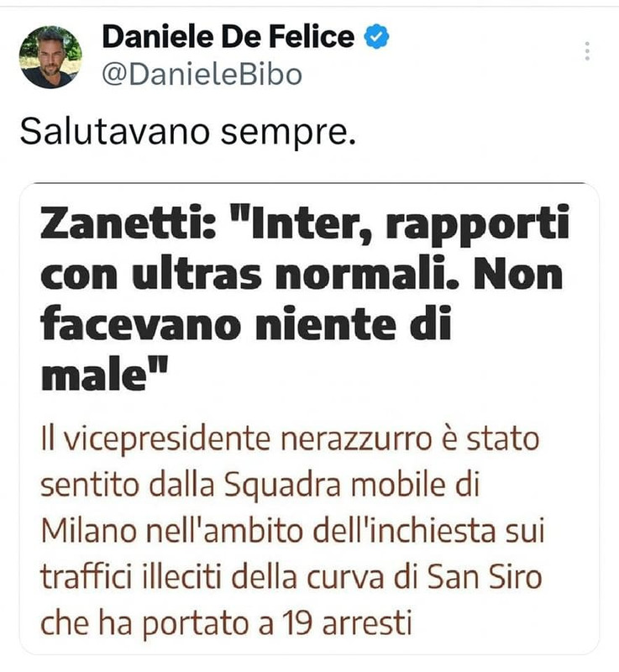
Task: Click the summary line starting with "Milano nell'ambito"
Action: 292,533
